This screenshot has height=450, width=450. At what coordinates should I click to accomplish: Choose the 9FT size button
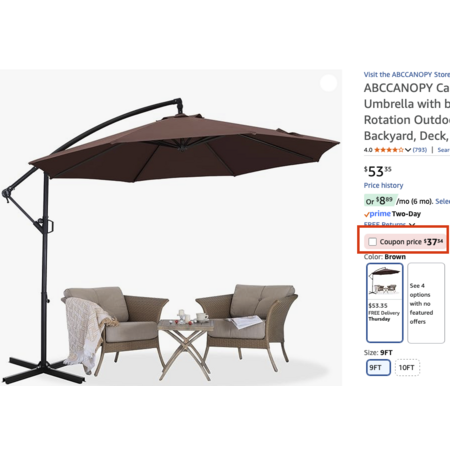(378, 368)
